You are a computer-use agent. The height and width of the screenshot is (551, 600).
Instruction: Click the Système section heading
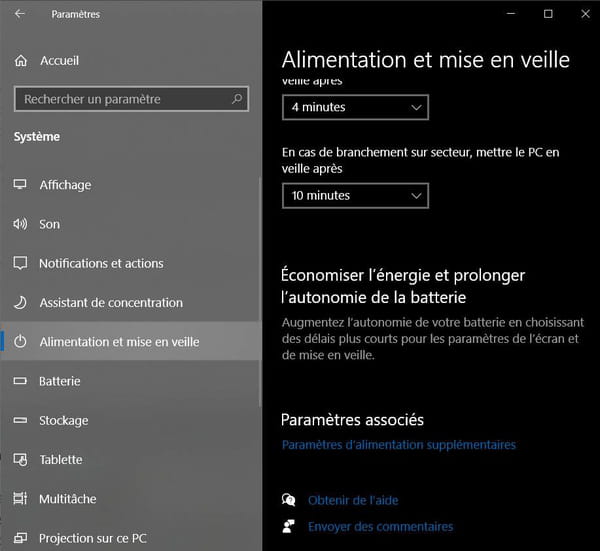click(x=37, y=137)
